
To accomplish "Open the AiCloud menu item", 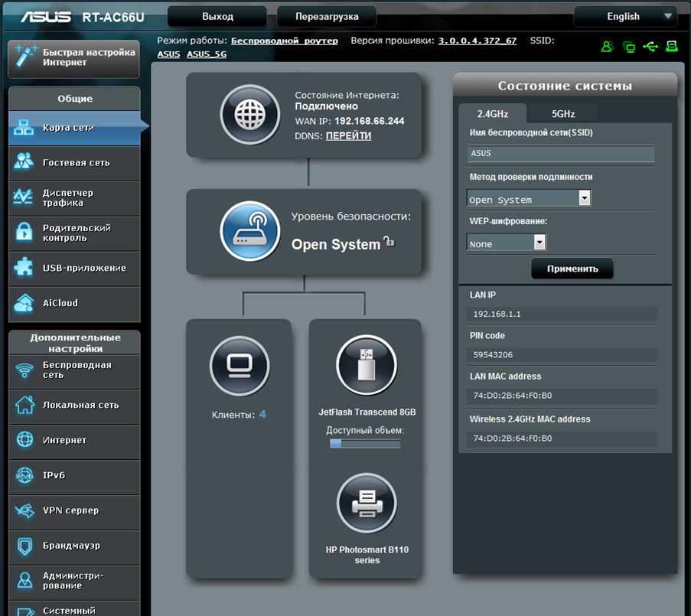I will pos(74,303).
